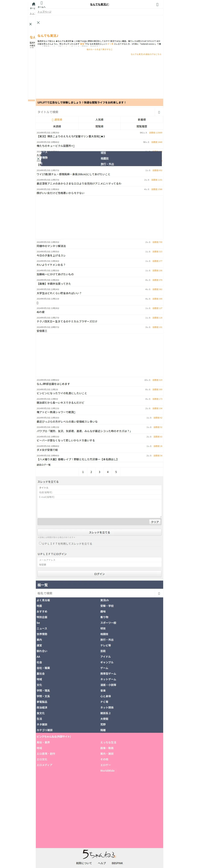Expand the カテゴリ雑談 category
Image resolution: width=199 pixels, height=868 pixels.
point(45,730)
